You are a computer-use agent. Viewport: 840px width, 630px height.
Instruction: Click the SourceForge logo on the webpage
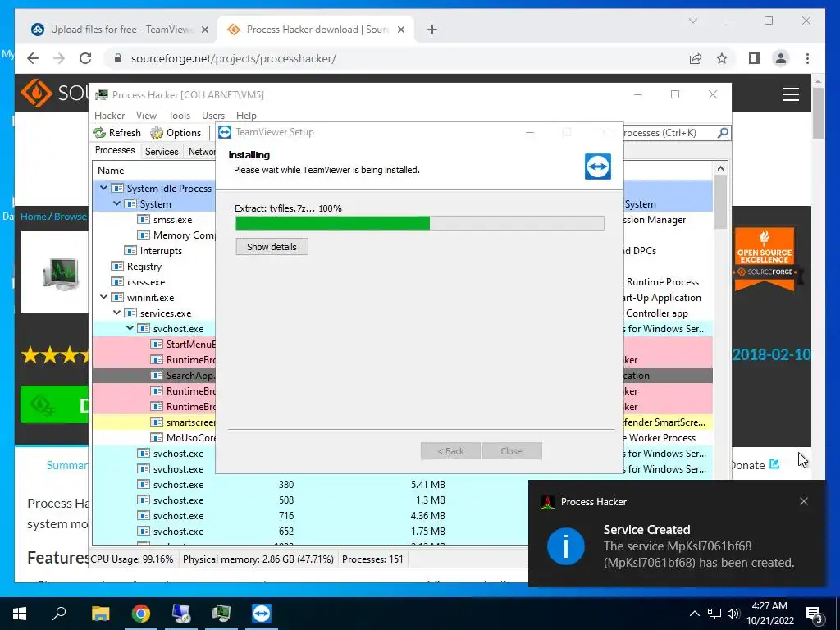point(36,94)
